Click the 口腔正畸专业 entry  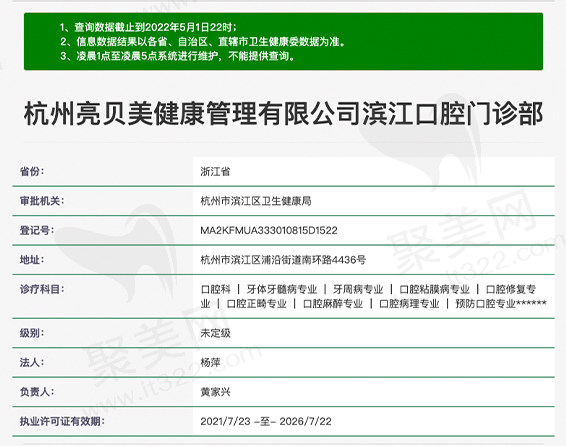[x=257, y=304]
